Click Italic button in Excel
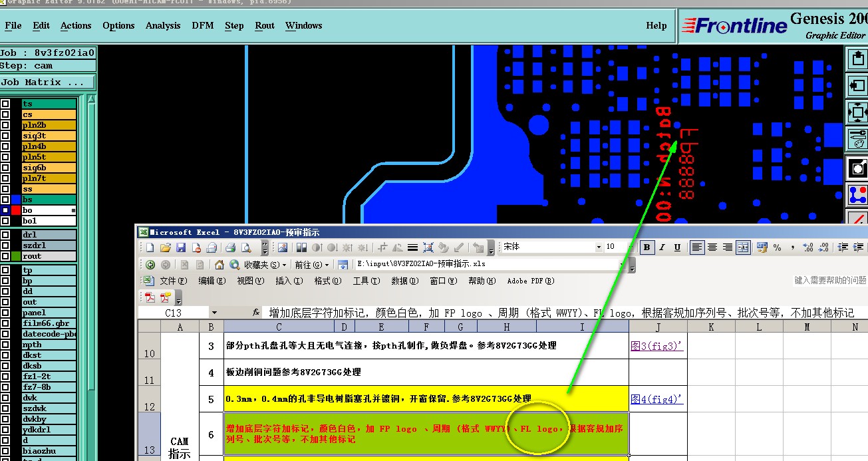Viewport: 868px width, 461px height. [x=662, y=247]
